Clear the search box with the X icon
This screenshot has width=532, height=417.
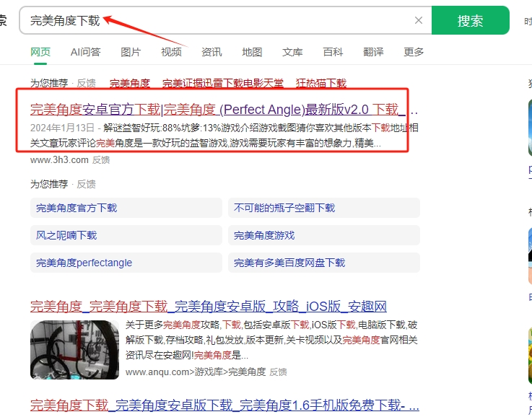point(419,20)
